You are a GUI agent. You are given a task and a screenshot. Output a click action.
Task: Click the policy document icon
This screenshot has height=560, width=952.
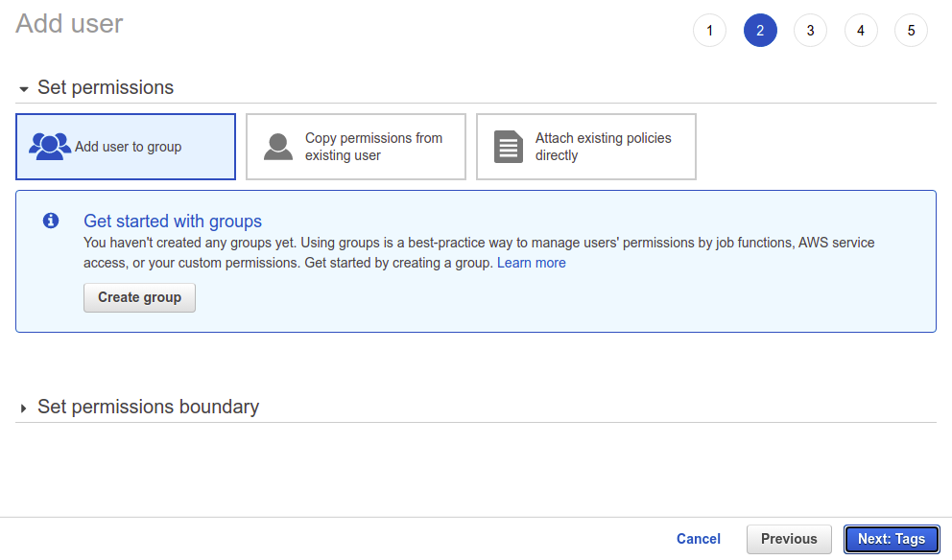tap(509, 147)
